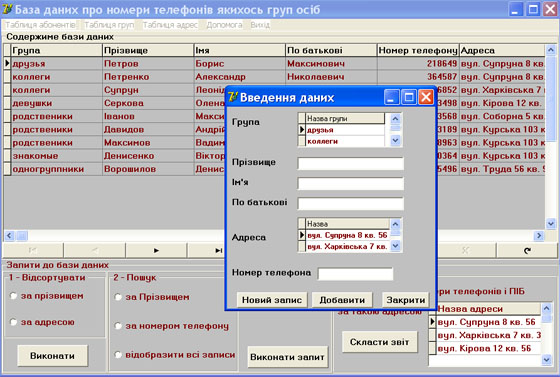
Task: Click the delete record X navigator icon
Action: tap(465, 250)
